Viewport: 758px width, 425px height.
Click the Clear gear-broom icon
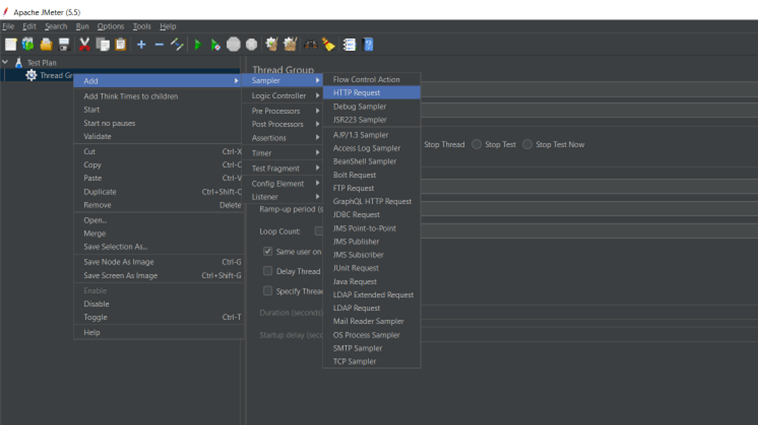point(272,44)
